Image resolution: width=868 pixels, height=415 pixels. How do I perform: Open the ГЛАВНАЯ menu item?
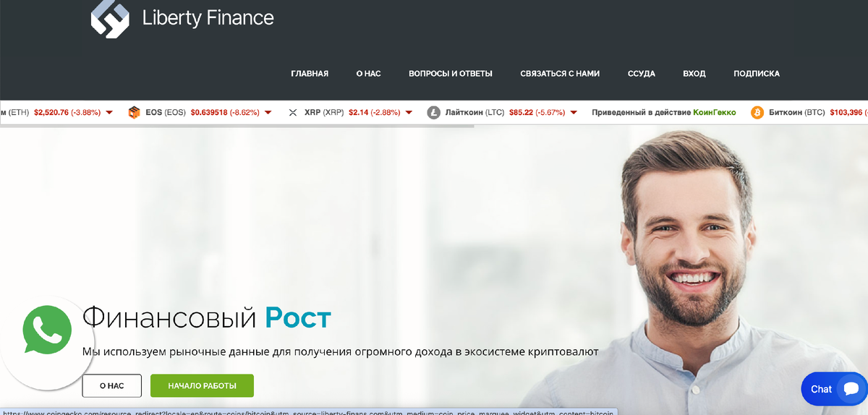[310, 74]
